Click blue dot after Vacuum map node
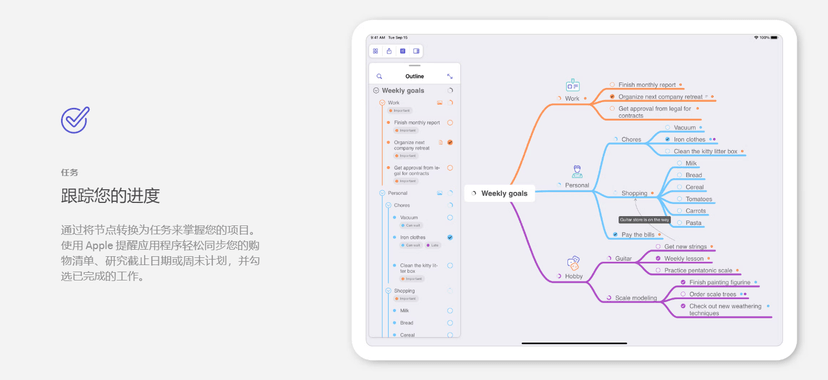Image resolution: width=828 pixels, height=380 pixels. point(701,128)
